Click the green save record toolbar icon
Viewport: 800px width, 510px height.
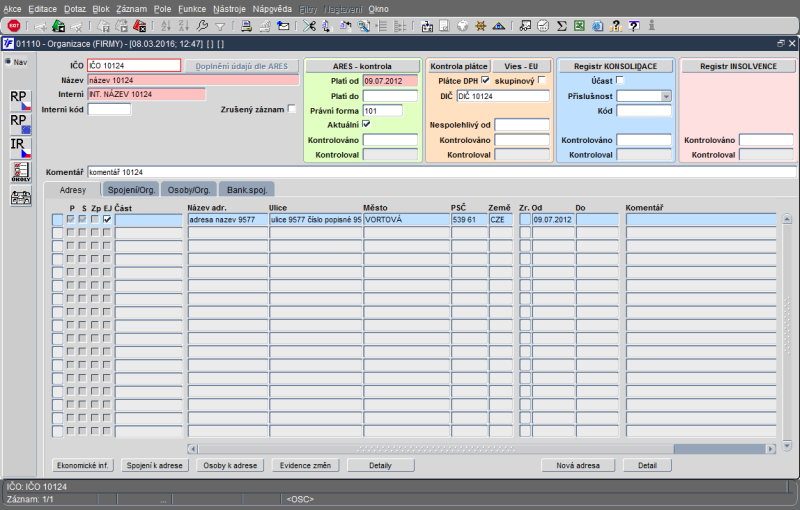coord(59,26)
